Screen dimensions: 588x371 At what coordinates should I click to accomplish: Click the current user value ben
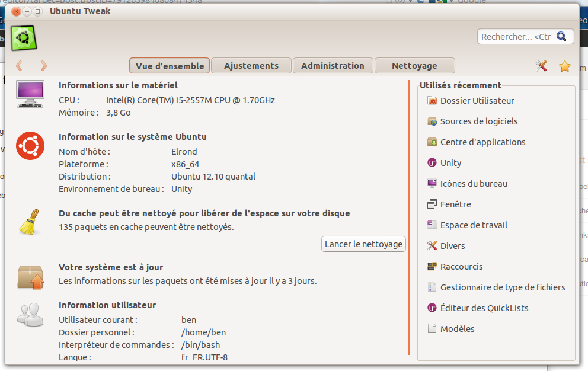[x=189, y=320]
